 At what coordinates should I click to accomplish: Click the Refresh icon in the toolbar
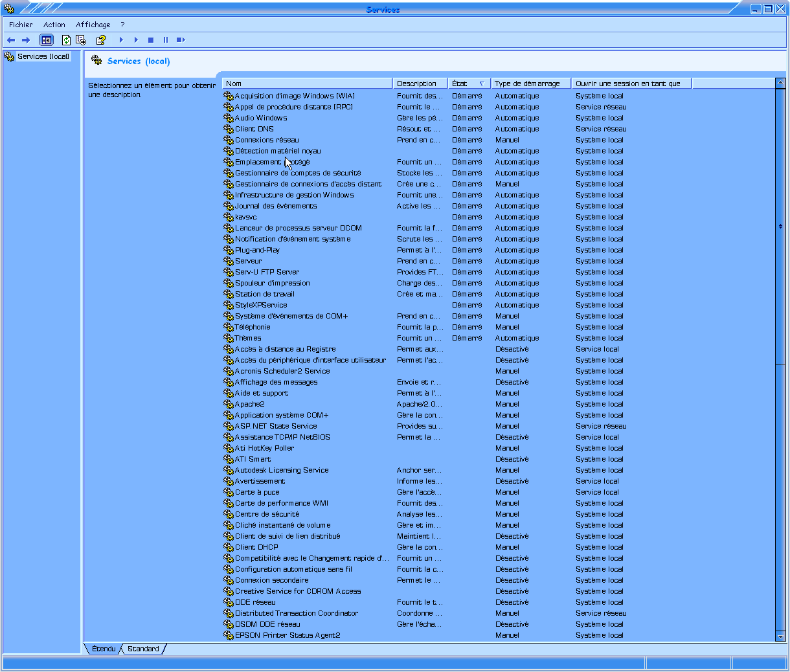(x=66, y=40)
